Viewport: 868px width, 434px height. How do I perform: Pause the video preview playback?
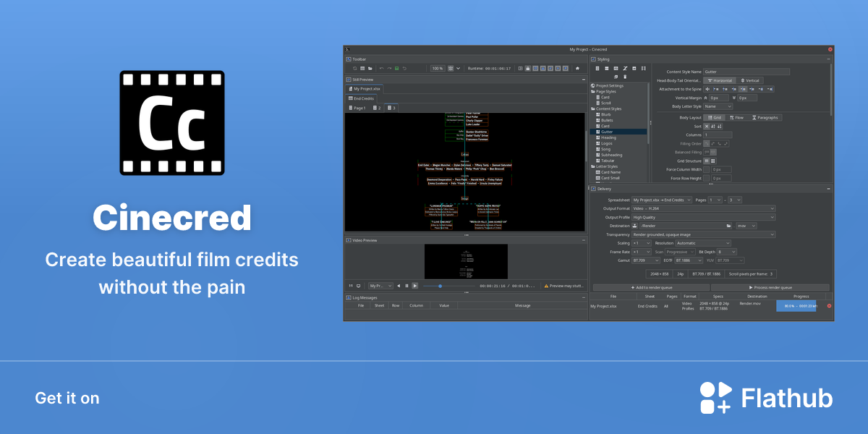(x=407, y=286)
